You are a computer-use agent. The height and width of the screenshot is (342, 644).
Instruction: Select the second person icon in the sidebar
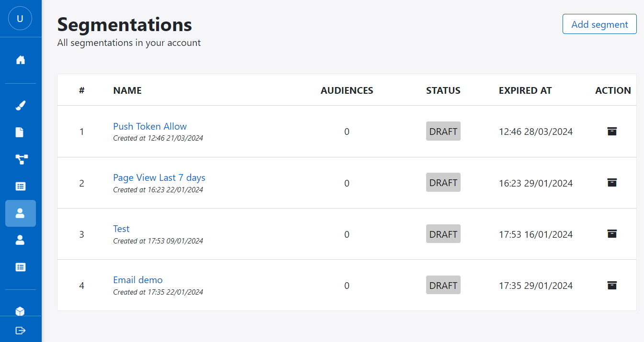tap(20, 240)
